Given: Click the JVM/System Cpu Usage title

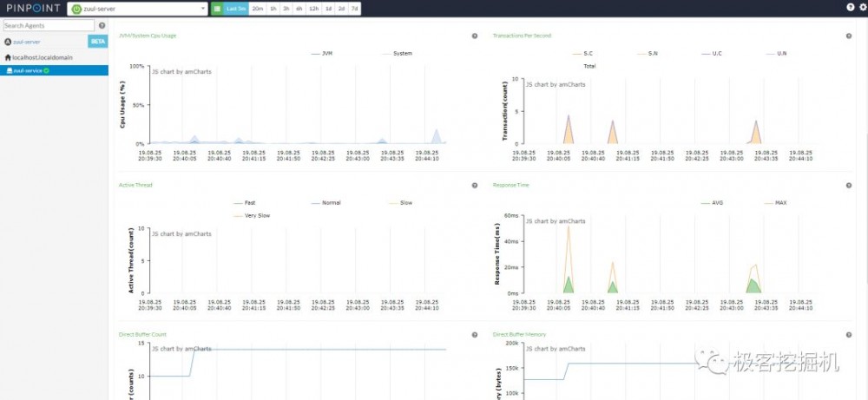Looking at the screenshot, I should 148,36.
